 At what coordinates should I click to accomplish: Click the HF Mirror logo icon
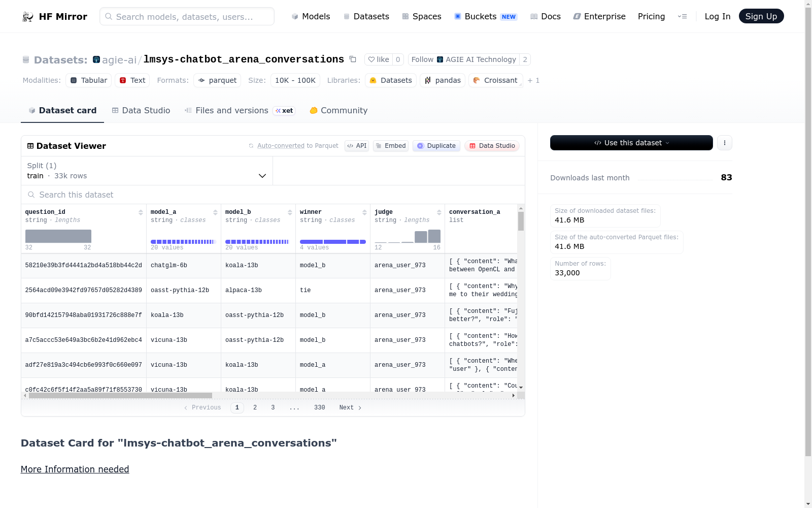(x=28, y=17)
